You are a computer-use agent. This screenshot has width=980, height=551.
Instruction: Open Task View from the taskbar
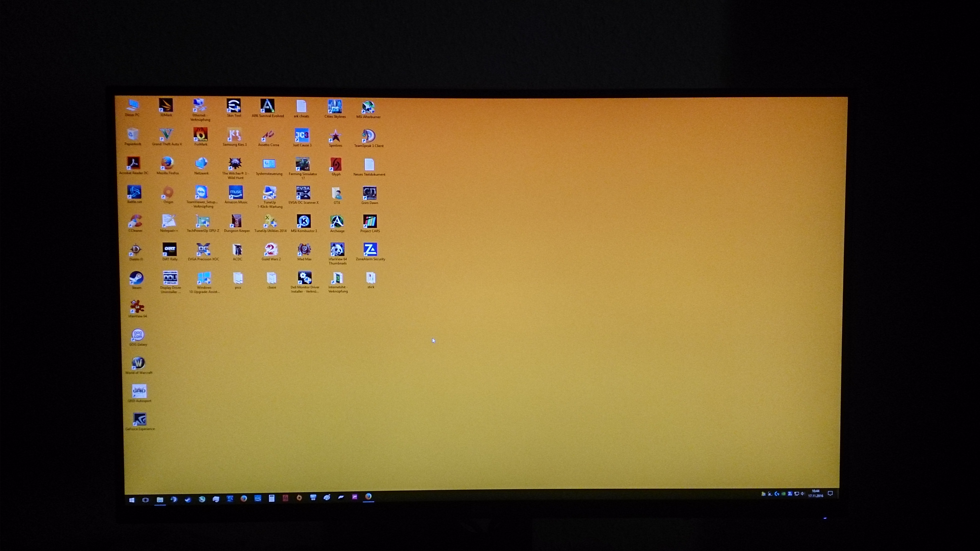click(x=145, y=500)
